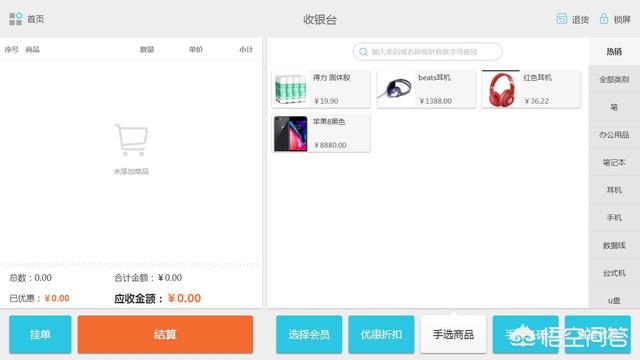
Task: Open the 首页 home grid icon
Action: tap(16, 19)
